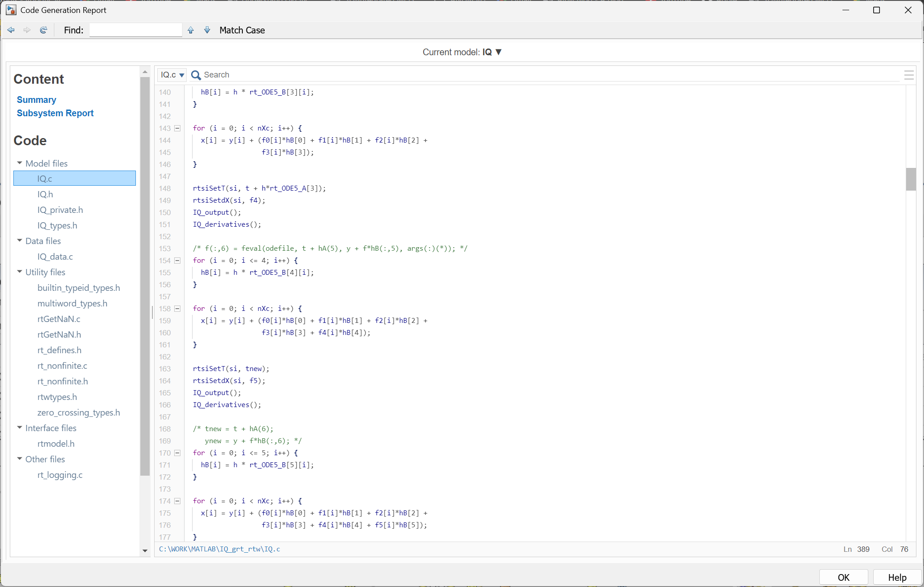Collapse the Other files tree group
Screen dimensions: 924x587
click(20, 459)
